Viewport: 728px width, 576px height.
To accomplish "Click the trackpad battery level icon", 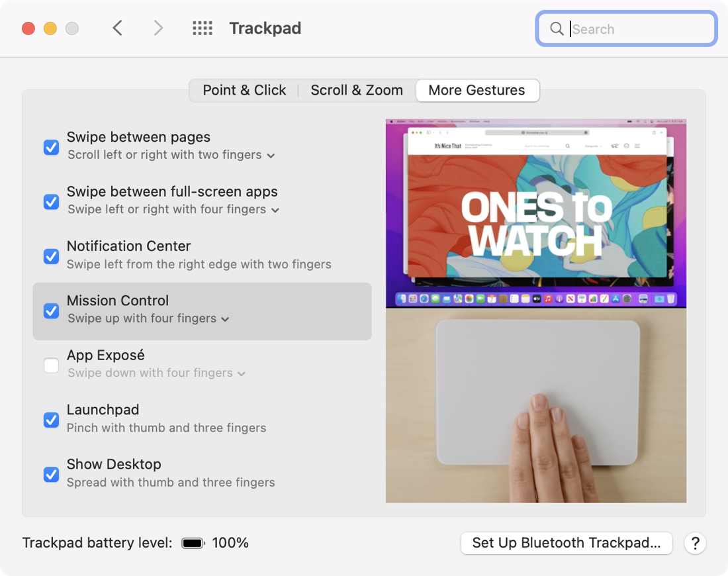I will point(193,544).
